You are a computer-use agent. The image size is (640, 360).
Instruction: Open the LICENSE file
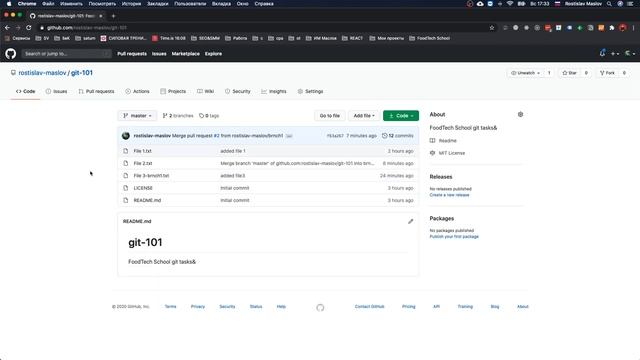143,188
